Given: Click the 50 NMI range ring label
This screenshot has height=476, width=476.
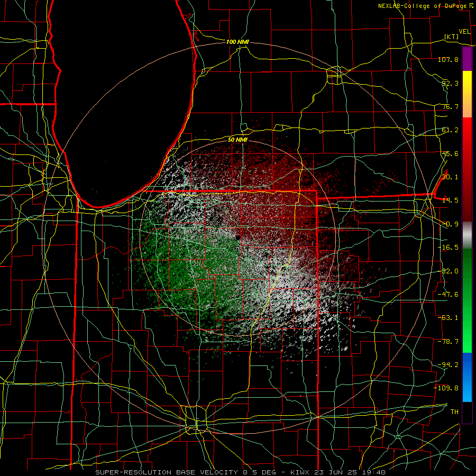Looking at the screenshot, I should [x=237, y=140].
